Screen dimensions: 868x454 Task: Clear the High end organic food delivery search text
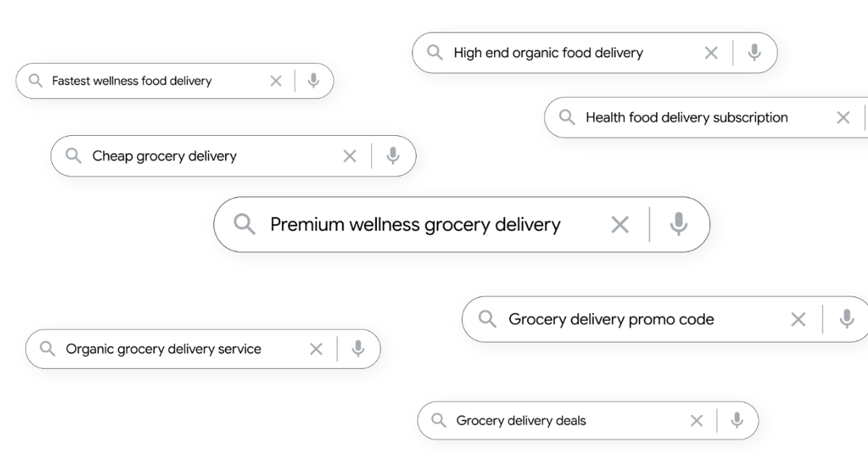click(x=710, y=52)
